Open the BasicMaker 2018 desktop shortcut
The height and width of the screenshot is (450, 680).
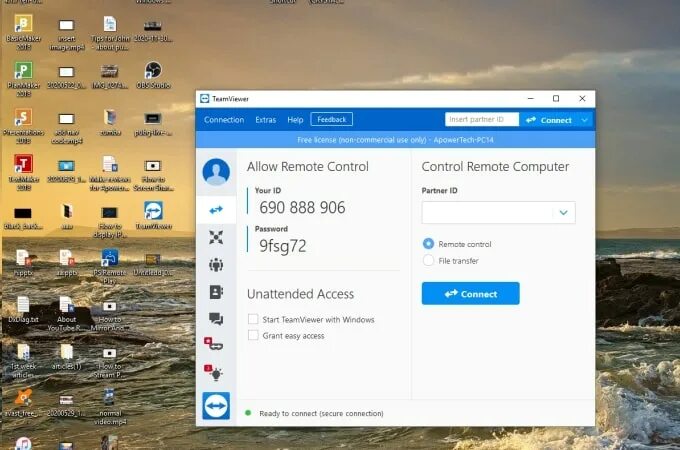tap(23, 32)
